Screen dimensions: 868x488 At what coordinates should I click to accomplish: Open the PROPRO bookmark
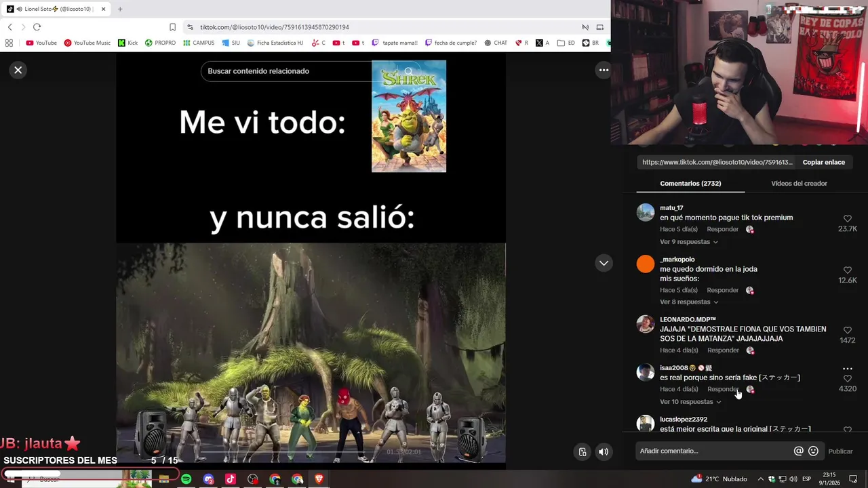click(160, 43)
